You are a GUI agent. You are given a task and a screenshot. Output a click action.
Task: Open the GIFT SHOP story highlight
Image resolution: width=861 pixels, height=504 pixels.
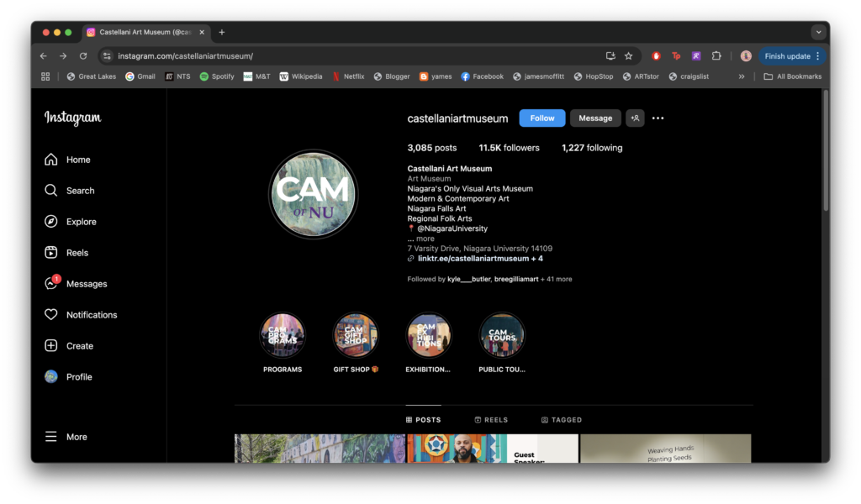pyautogui.click(x=356, y=335)
